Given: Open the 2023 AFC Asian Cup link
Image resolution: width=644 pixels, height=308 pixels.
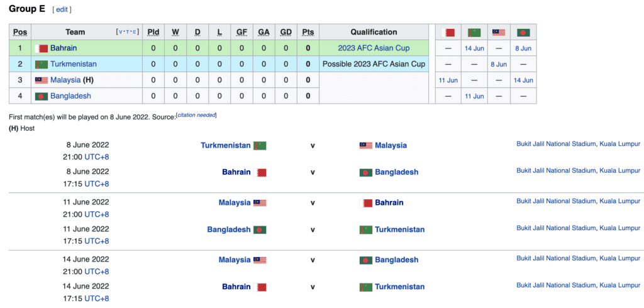Looking at the screenshot, I should tap(374, 48).
